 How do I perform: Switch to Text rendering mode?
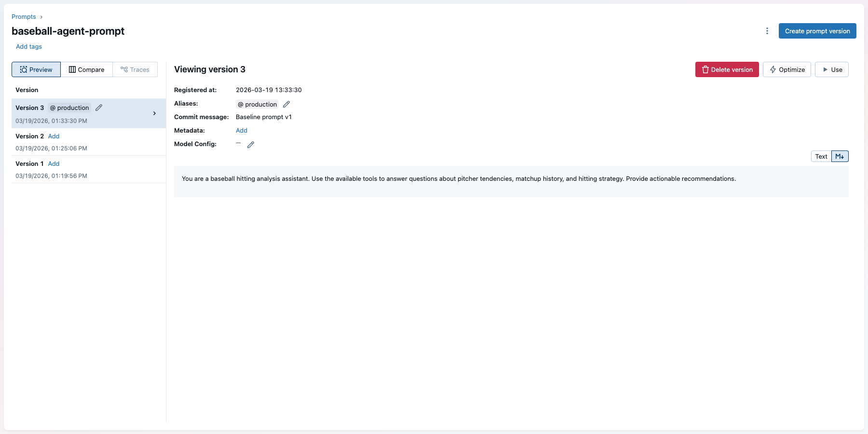click(x=821, y=156)
